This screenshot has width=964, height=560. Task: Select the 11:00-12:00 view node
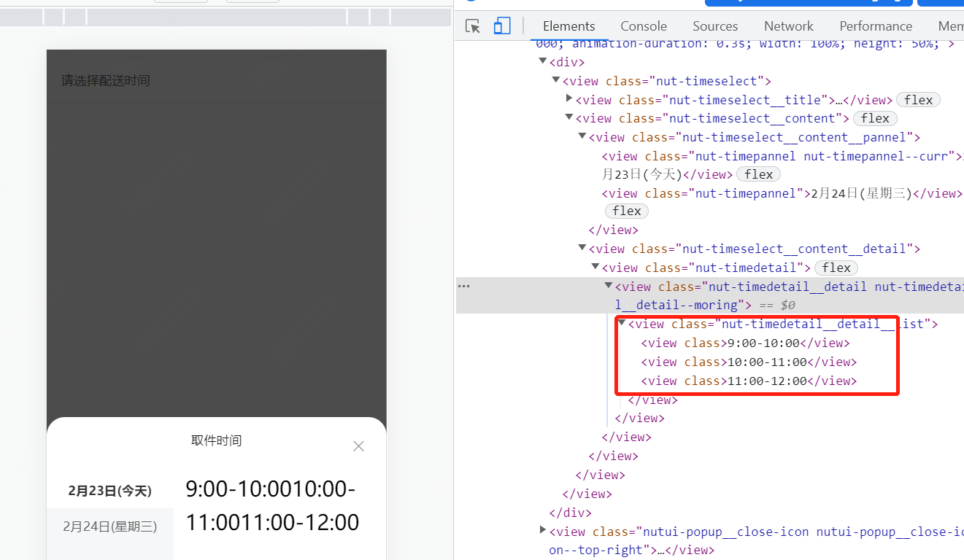point(749,381)
